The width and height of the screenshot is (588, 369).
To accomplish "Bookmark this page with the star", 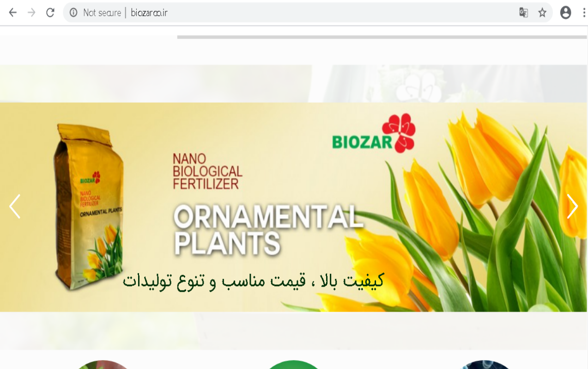I will 542,12.
